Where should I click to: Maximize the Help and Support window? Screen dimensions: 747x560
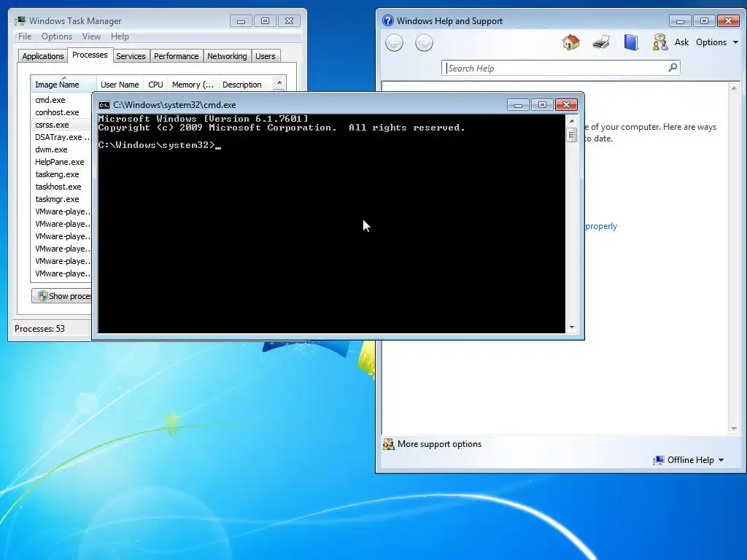tap(704, 21)
